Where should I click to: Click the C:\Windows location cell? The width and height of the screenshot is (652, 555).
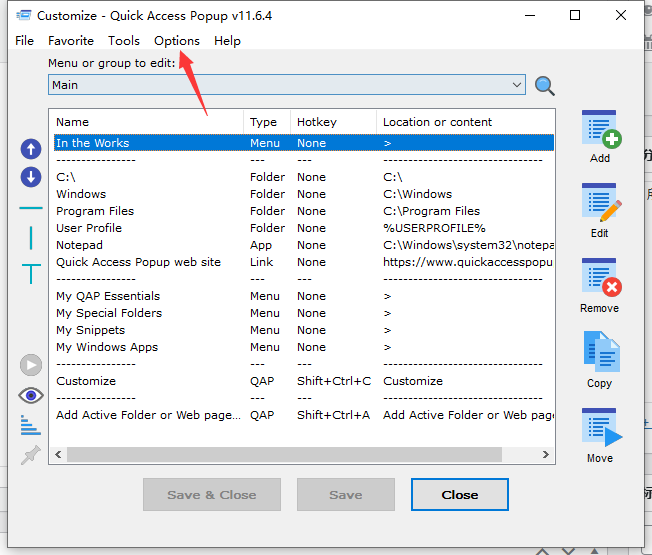pos(417,194)
